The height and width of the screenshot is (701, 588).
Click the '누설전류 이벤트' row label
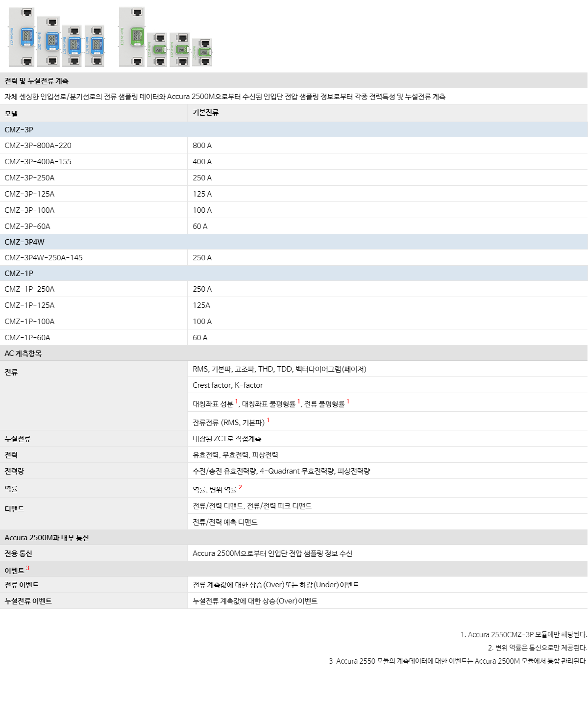[x=28, y=601]
